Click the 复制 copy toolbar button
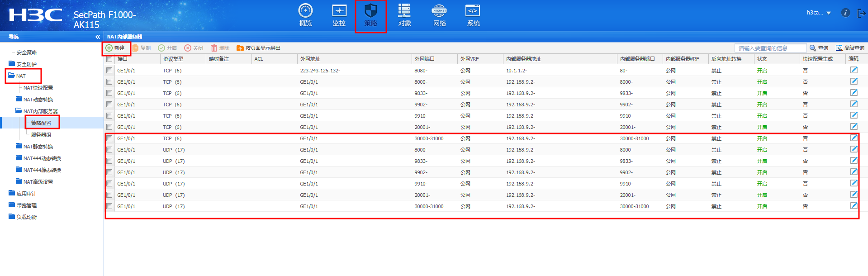868x276 pixels. tap(142, 48)
